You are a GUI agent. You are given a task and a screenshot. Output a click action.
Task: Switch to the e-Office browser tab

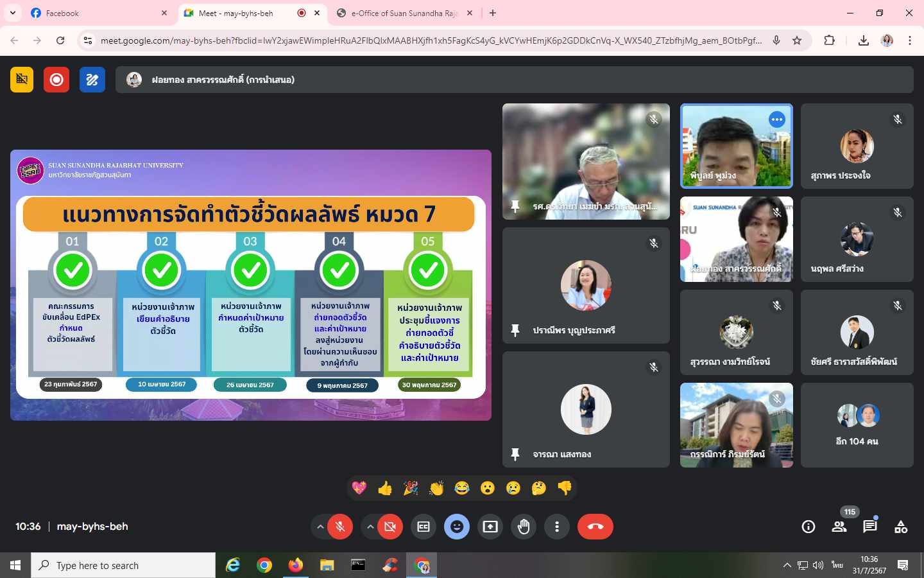(404, 13)
